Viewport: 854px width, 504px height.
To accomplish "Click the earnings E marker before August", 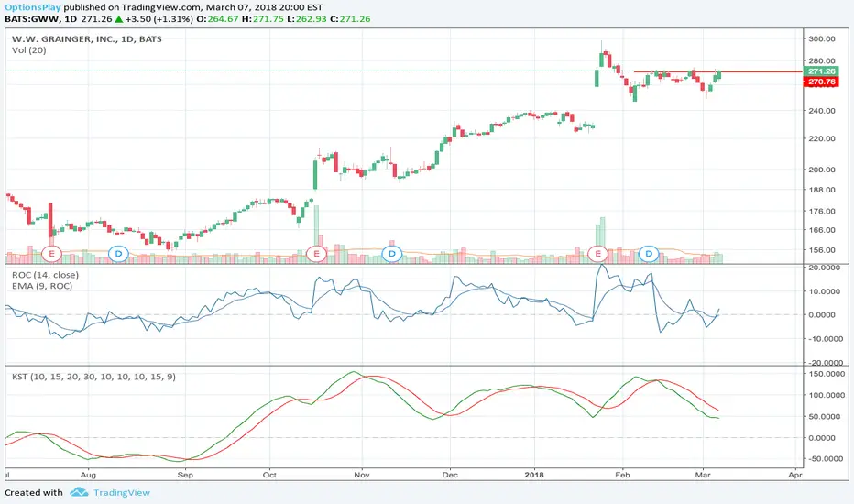I will [51, 253].
